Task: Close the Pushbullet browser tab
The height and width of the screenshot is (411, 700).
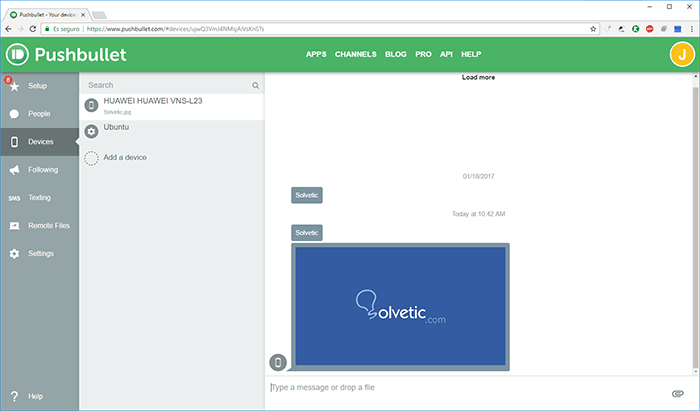Action: [83, 15]
